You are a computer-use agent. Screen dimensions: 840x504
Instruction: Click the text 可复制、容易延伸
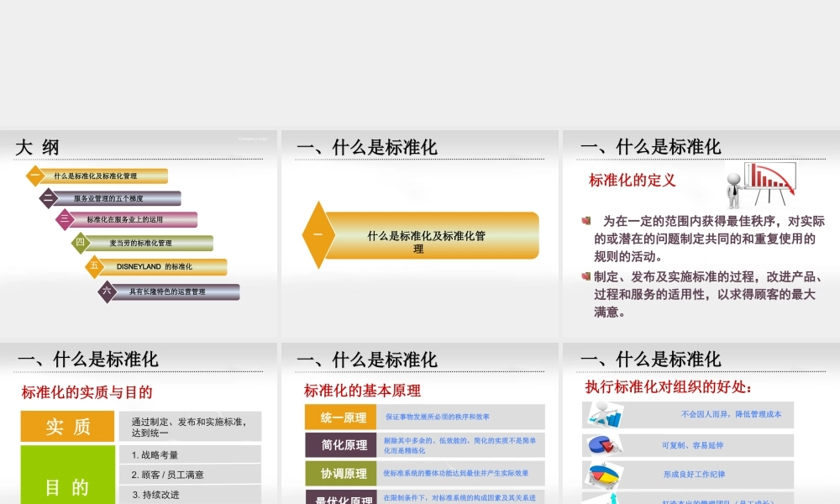[693, 445]
